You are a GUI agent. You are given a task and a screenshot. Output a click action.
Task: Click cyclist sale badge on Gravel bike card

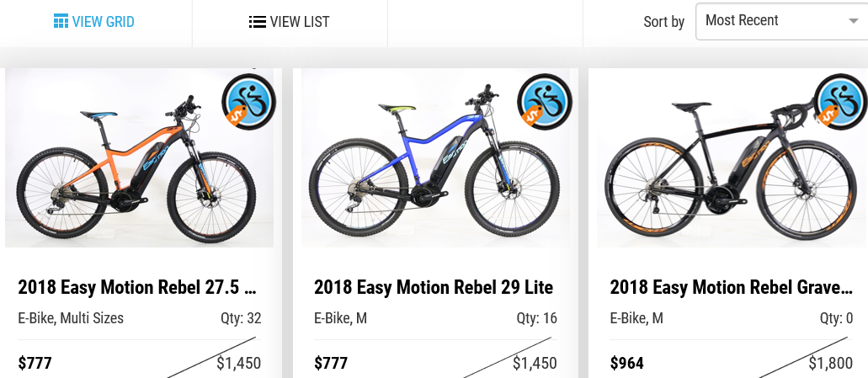coord(841,102)
